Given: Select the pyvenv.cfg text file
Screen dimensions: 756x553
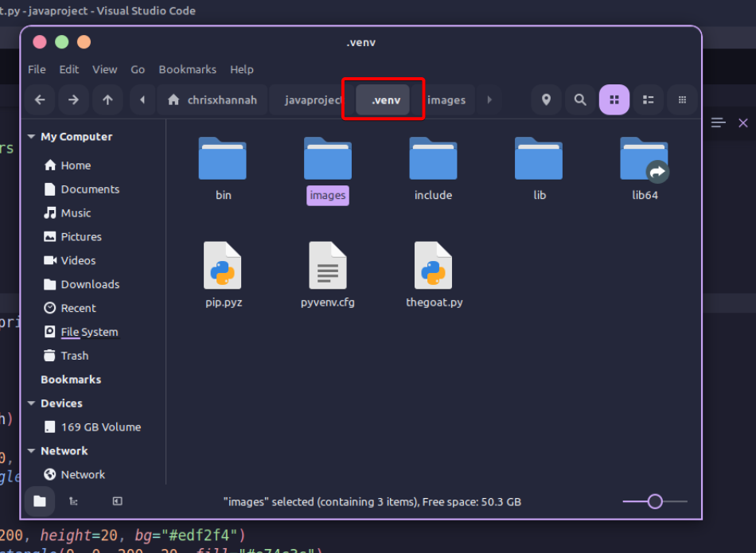Looking at the screenshot, I should [x=328, y=275].
